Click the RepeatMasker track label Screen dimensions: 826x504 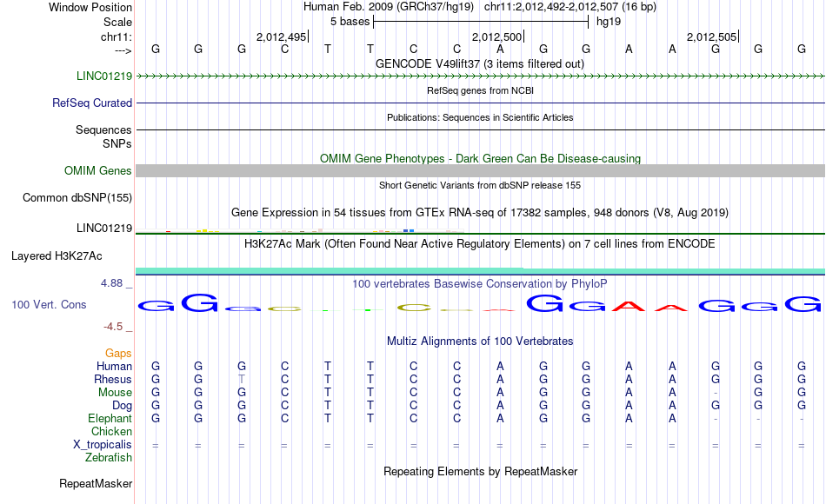[96, 483]
